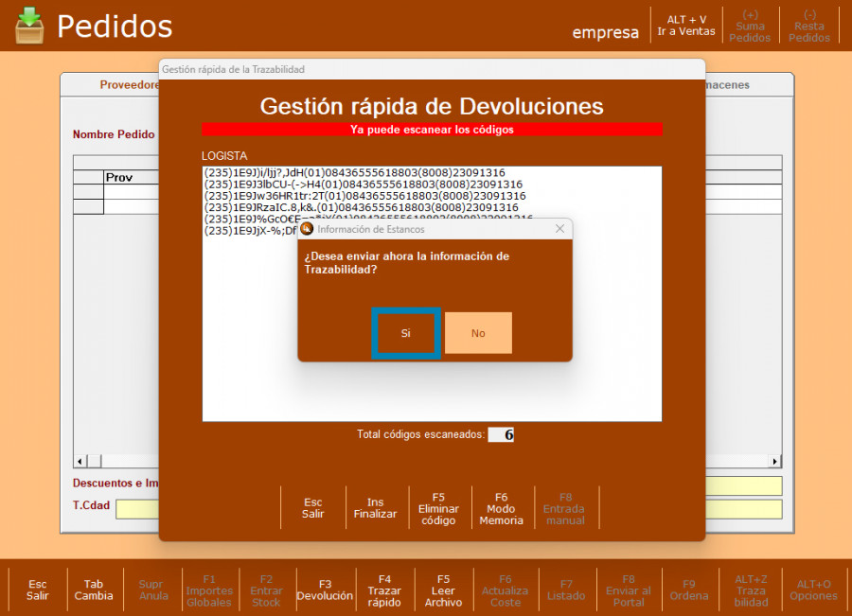Open F5 Leer Archivo

pos(443,590)
